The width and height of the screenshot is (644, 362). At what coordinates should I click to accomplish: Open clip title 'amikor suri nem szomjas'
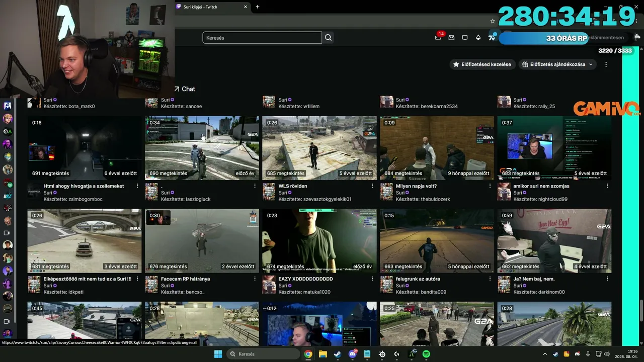tap(541, 186)
